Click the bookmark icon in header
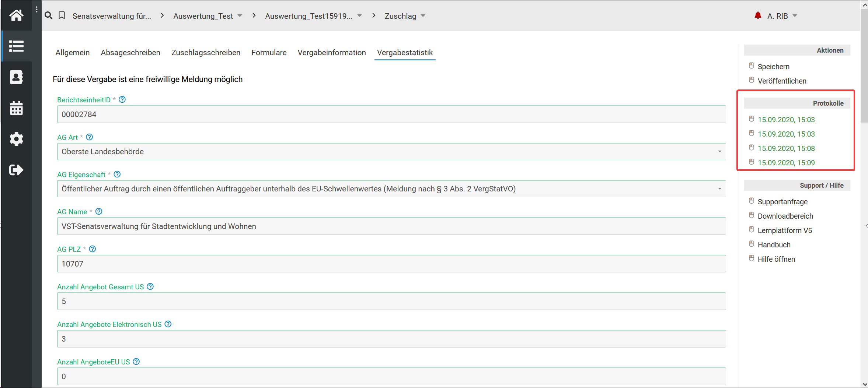This screenshot has width=868, height=388. pyautogui.click(x=62, y=15)
